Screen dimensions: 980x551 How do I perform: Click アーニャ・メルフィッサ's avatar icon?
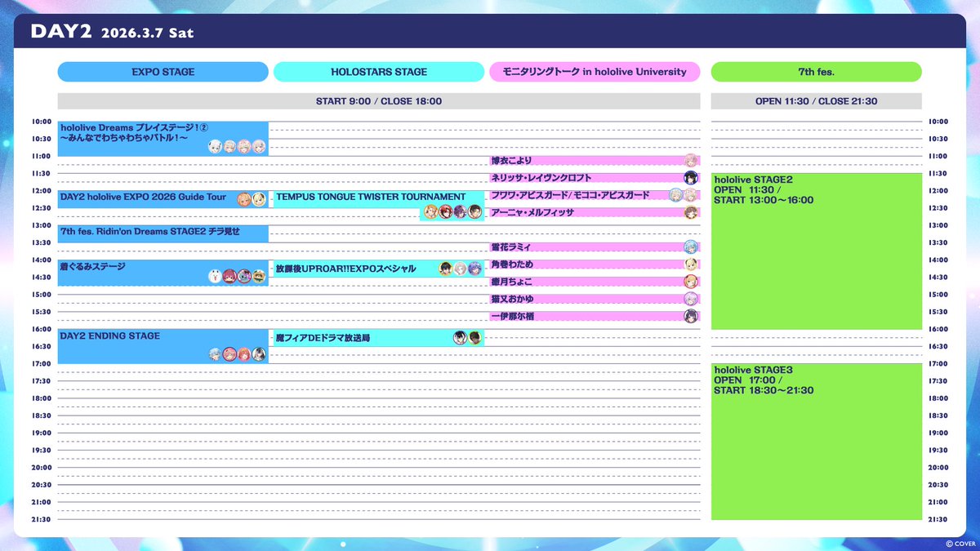(691, 212)
